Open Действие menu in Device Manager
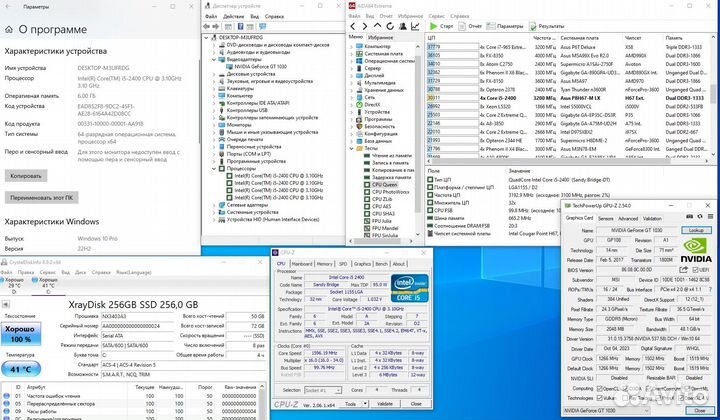This screenshot has height=420, width=720. click(x=233, y=17)
